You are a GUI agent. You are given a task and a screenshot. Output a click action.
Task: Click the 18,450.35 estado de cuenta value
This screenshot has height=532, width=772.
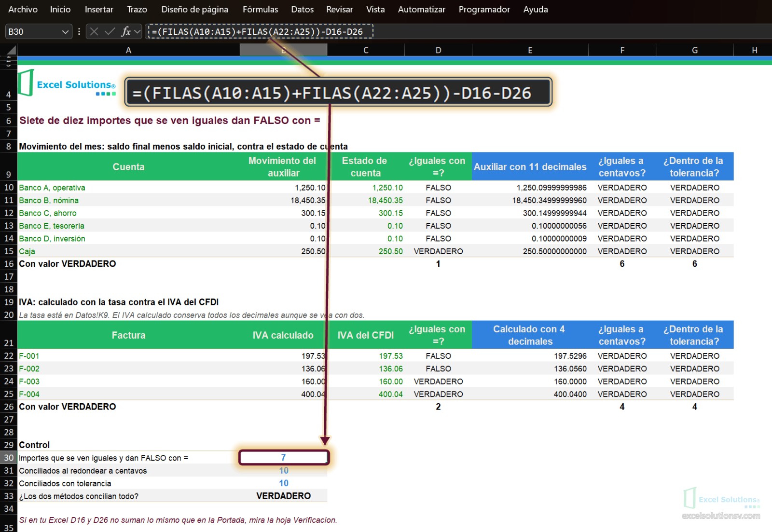tap(385, 200)
